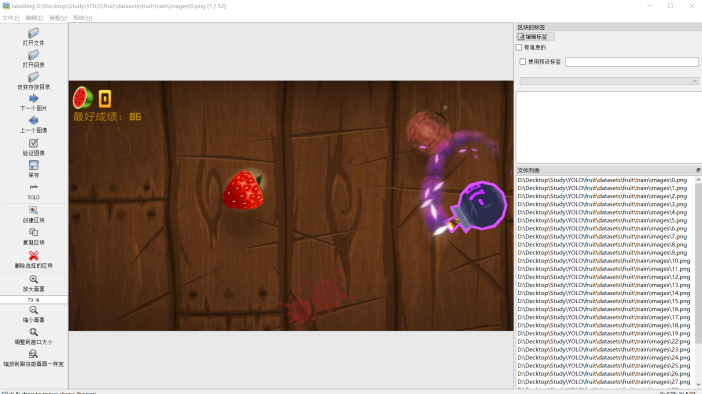The width and height of the screenshot is (702, 394).
Task: Expand the empty label combo box dropdown
Action: click(x=609, y=81)
